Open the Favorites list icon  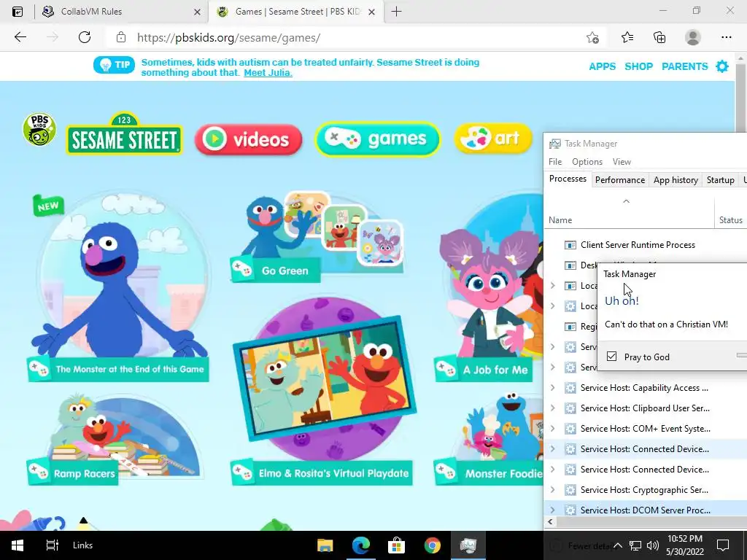point(627,37)
